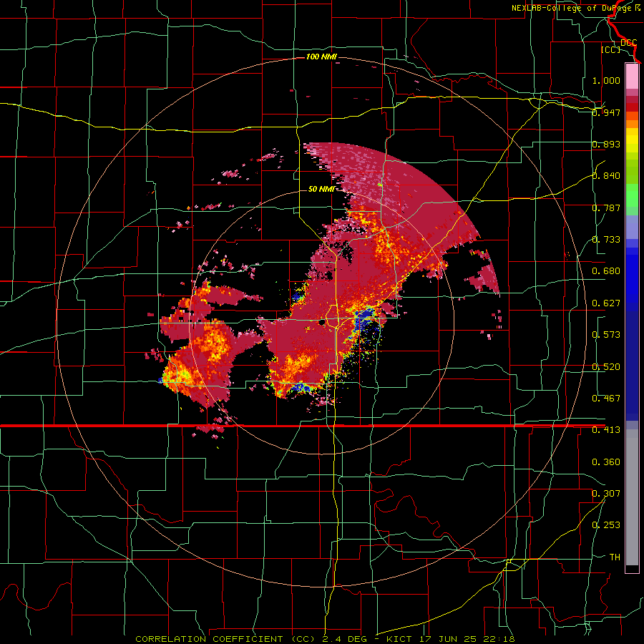Click the "0.253" legend value
The height and width of the screenshot is (644, 644).
point(606,525)
